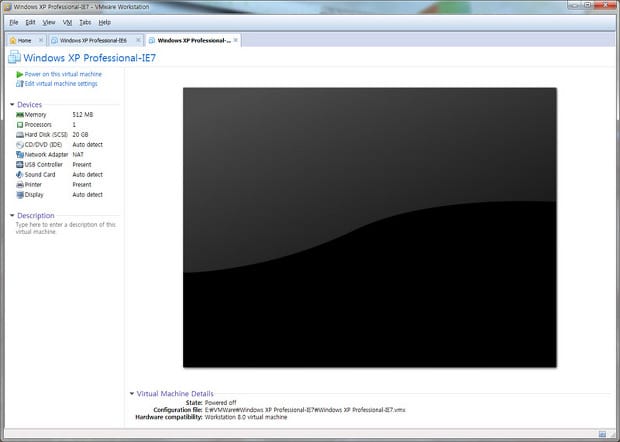620x442 pixels.
Task: Go to the Home tab
Action: [24, 41]
